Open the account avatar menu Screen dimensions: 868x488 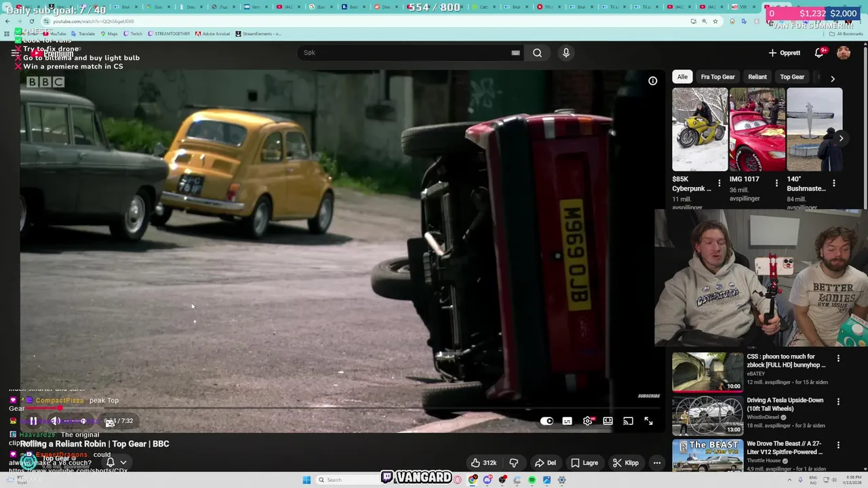pos(844,53)
